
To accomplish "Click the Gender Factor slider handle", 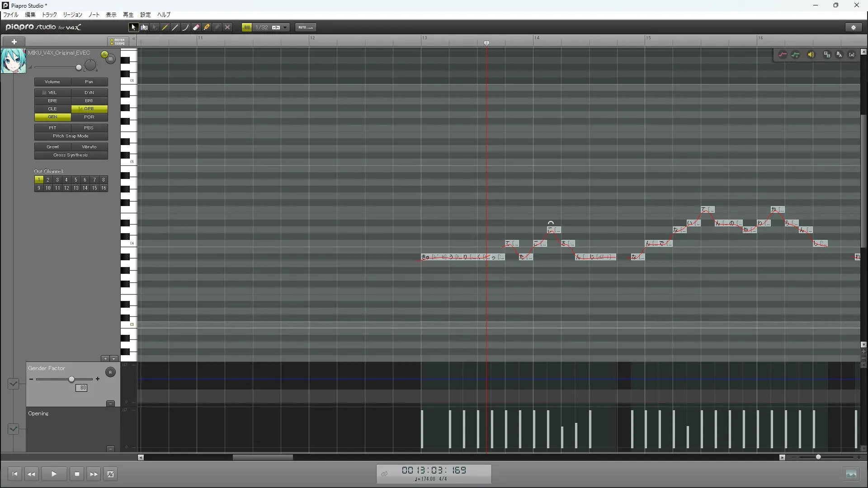I will [71, 379].
